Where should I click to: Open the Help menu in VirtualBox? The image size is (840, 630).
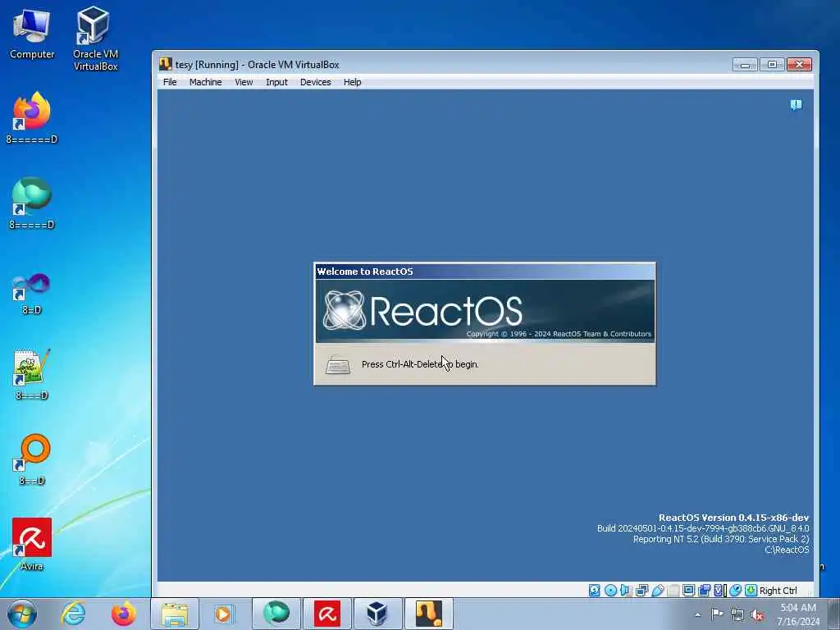tap(353, 82)
